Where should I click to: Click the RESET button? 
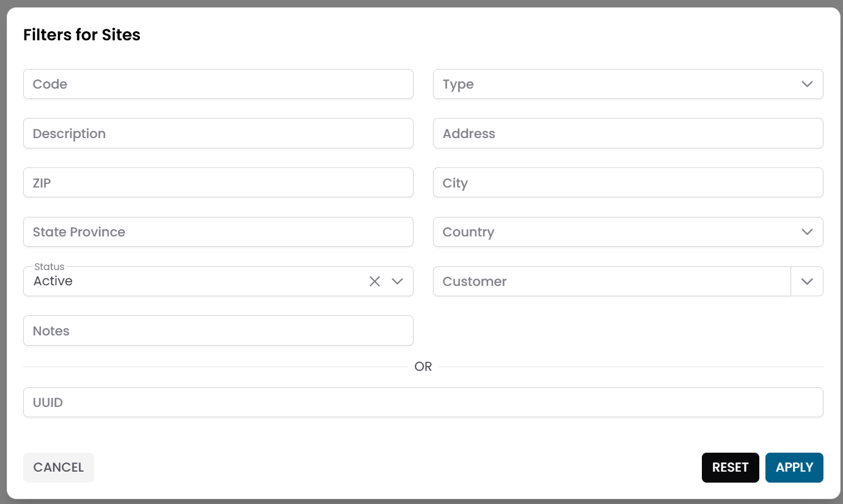point(730,467)
